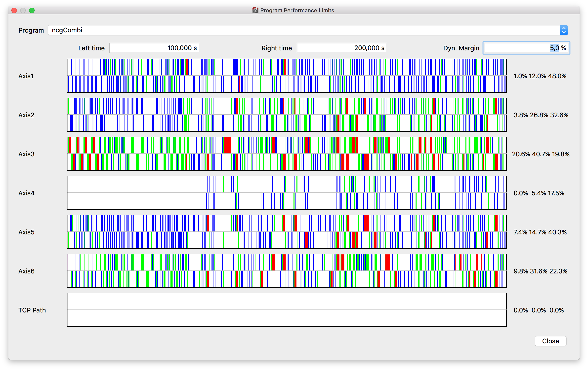Click the Axis4 performance limit chart
The width and height of the screenshot is (588, 370).
(x=287, y=193)
